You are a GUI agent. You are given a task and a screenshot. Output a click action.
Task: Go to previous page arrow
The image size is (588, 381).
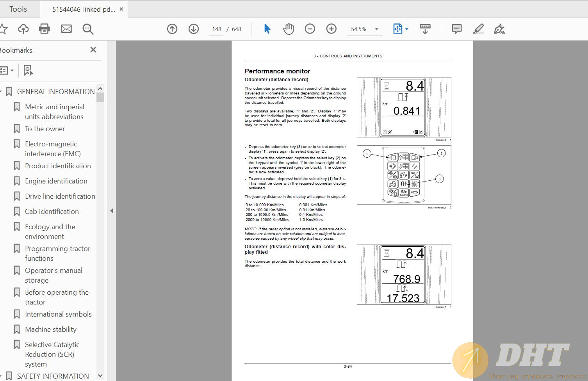click(x=172, y=29)
